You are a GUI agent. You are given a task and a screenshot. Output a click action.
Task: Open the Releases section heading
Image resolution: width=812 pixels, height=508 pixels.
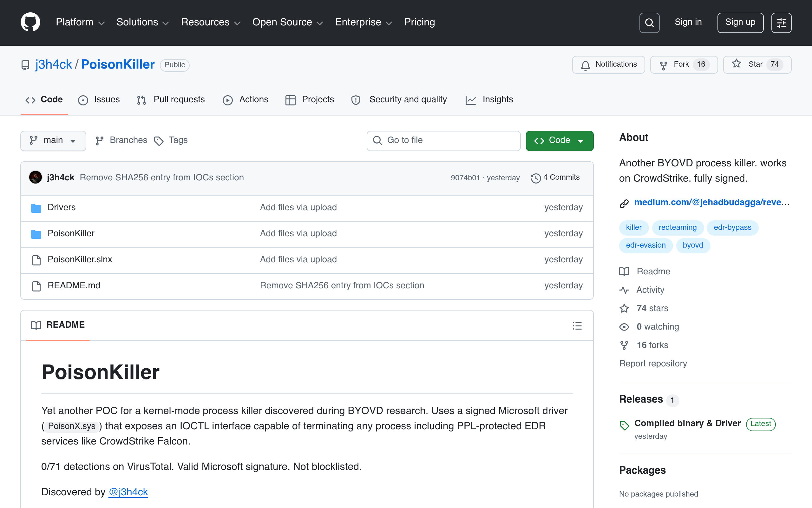point(641,399)
